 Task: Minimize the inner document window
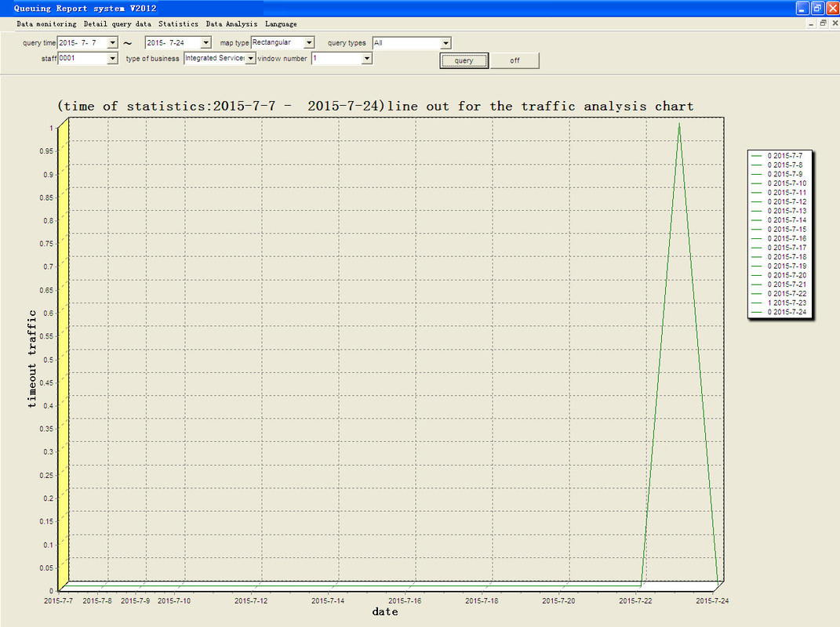click(x=812, y=24)
